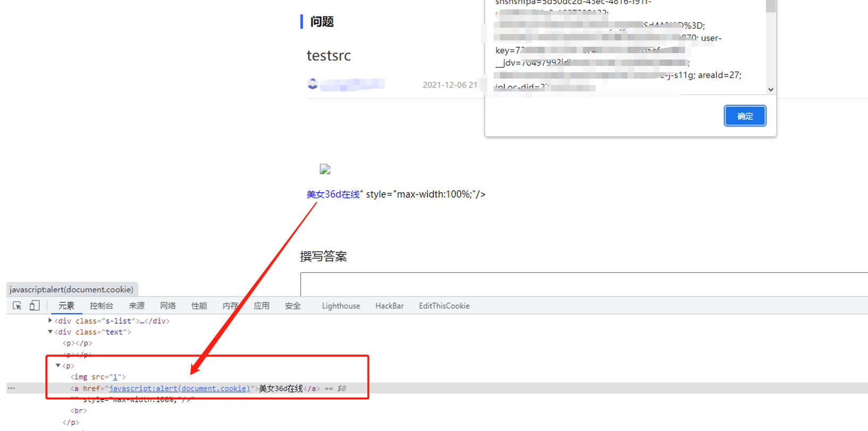
Task: Focus the 撰写答案 answer text box
Action: pos(584,284)
